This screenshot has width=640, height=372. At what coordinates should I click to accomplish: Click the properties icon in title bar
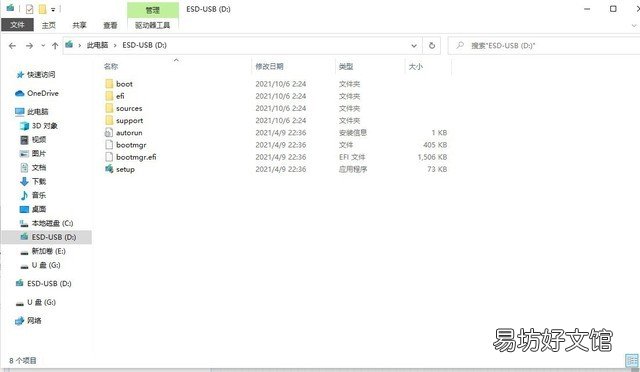coord(29,9)
